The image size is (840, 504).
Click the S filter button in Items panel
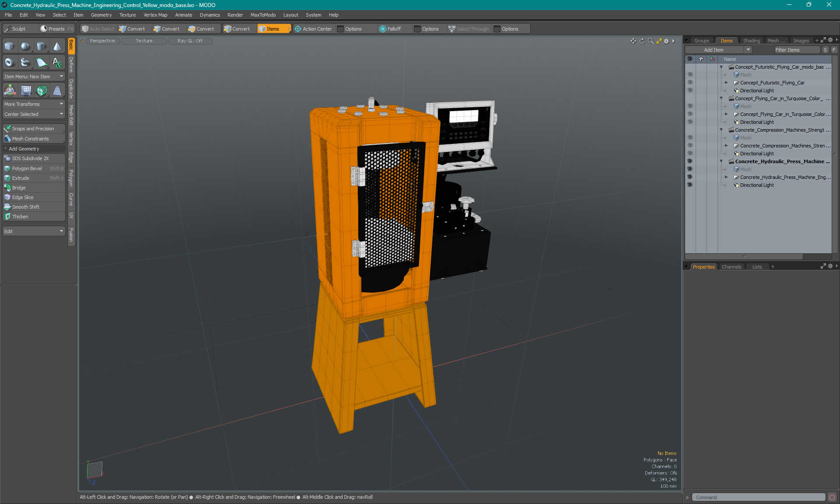pos(825,50)
